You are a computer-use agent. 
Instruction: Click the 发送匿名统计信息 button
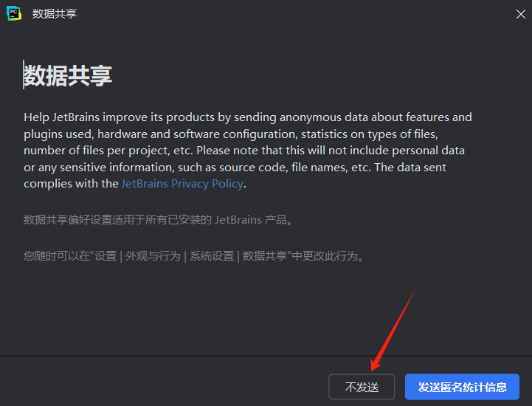[x=462, y=387]
